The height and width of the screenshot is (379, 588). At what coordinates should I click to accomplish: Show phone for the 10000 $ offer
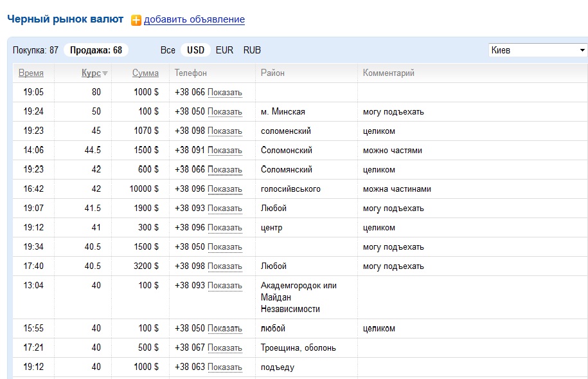(225, 189)
